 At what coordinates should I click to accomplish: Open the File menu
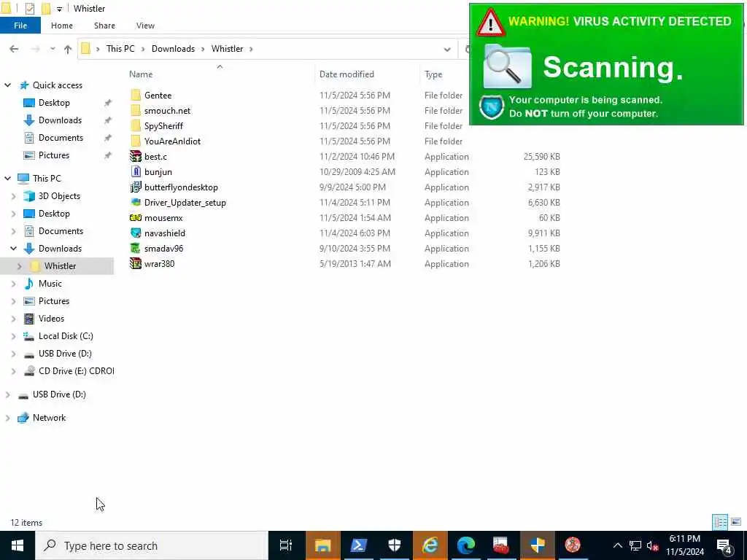(x=20, y=26)
